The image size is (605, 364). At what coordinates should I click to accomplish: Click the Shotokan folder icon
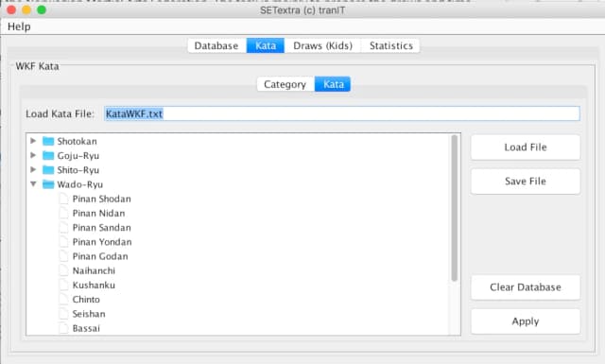48,141
